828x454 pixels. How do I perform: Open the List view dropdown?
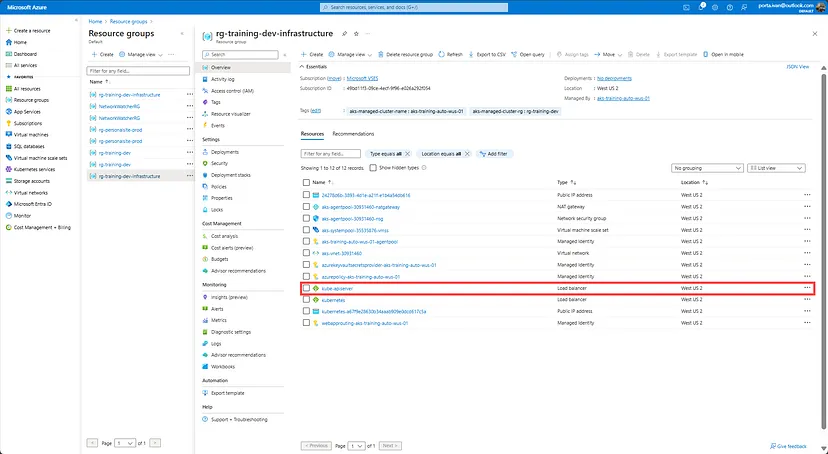[x=776, y=168]
